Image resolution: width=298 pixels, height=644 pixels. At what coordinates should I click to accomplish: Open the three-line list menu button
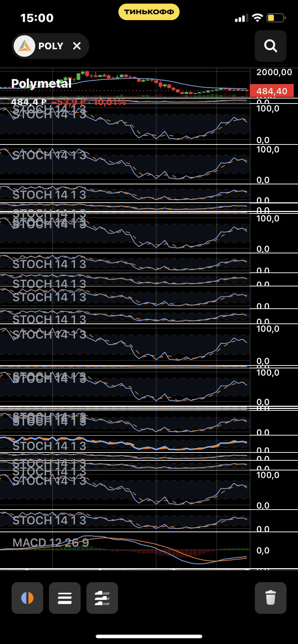[65, 598]
